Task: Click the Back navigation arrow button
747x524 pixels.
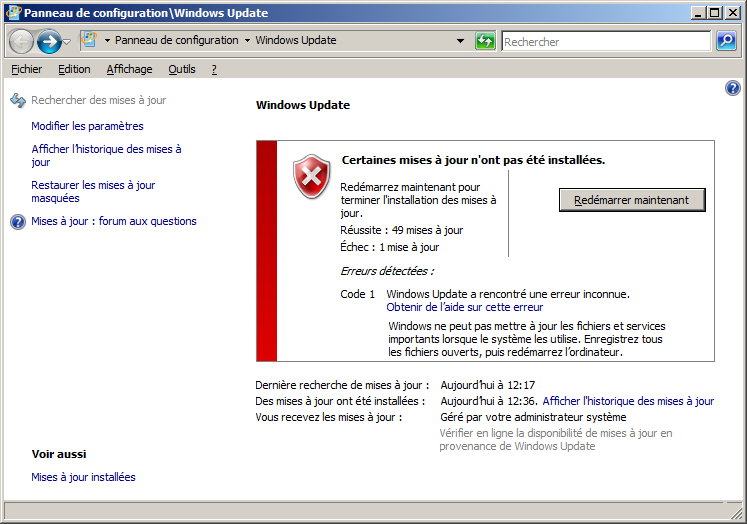Action: 22,41
